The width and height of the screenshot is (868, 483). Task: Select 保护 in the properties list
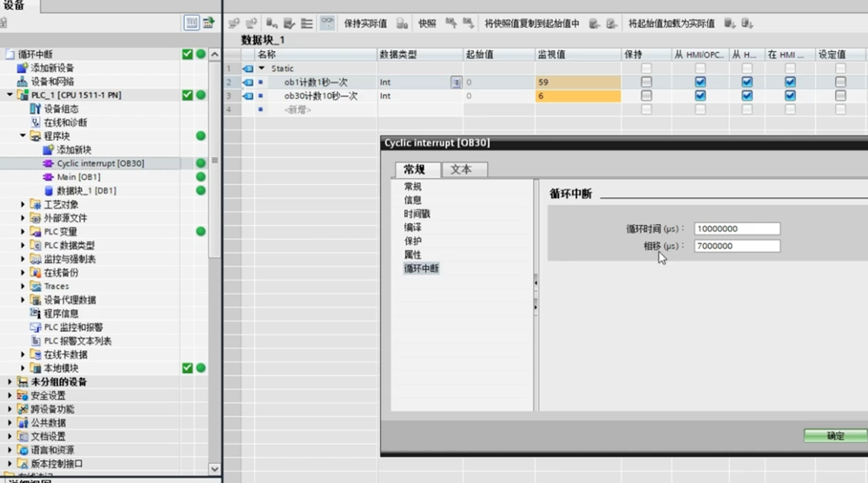click(x=412, y=241)
